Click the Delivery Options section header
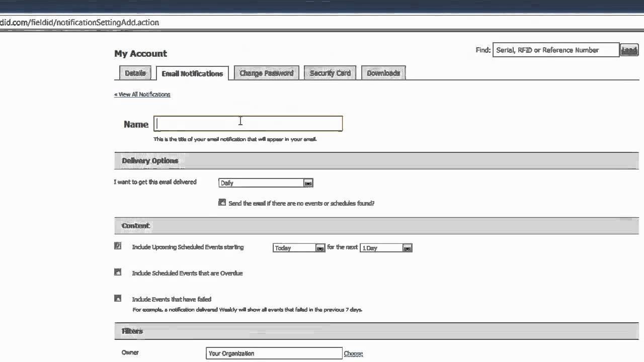 tap(376, 160)
